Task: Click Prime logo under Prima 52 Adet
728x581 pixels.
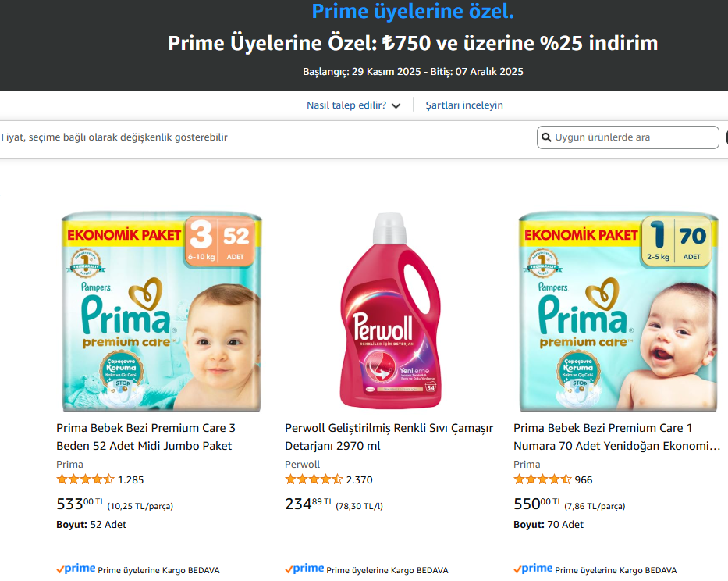Action: 76,569
